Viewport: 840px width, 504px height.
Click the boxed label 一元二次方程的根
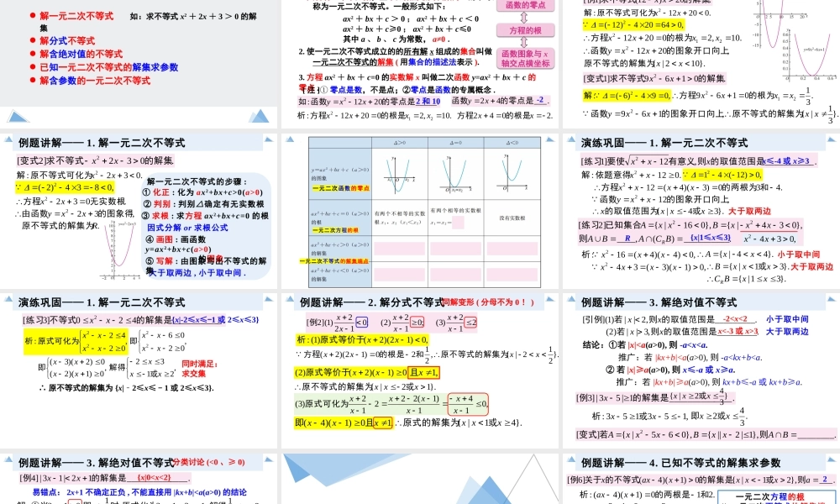point(769,497)
